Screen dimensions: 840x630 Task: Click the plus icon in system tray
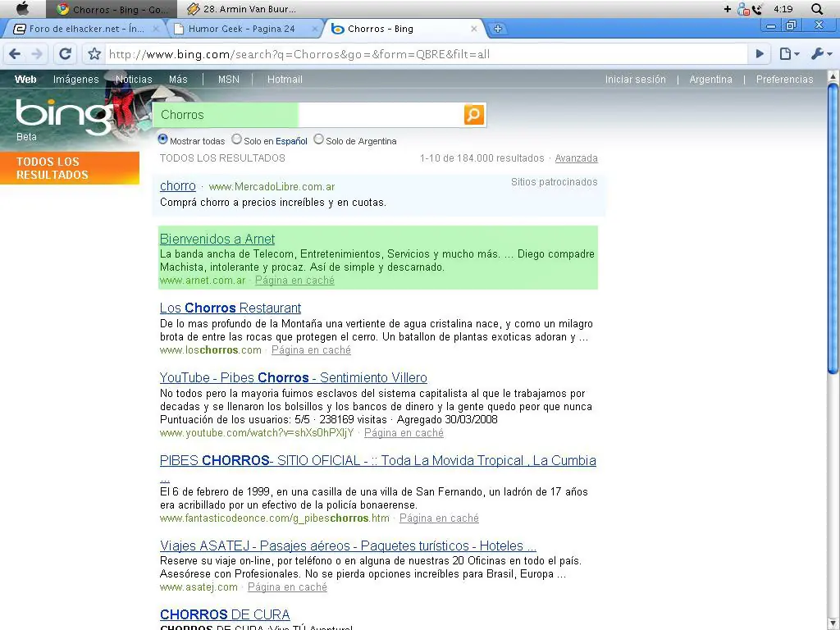pyautogui.click(x=727, y=9)
